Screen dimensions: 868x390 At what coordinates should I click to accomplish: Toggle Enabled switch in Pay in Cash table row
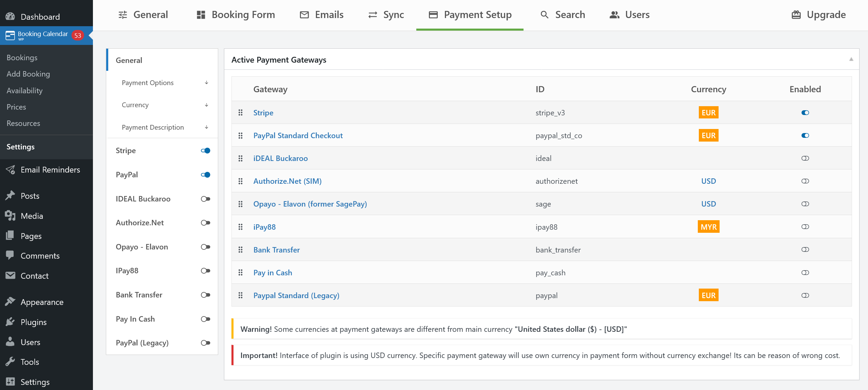coord(805,273)
